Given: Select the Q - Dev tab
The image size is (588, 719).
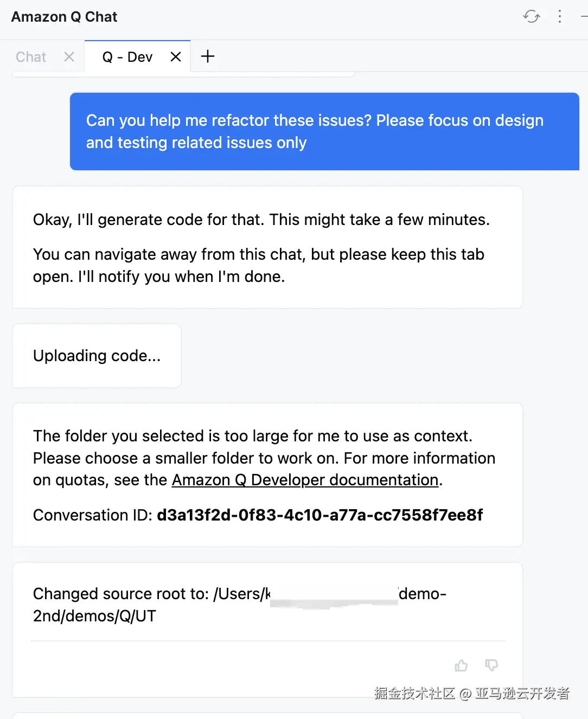Looking at the screenshot, I should click(127, 57).
